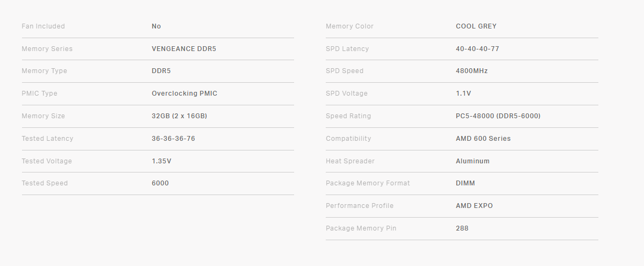
Task: Click the Fan Included label
Action: point(43,26)
